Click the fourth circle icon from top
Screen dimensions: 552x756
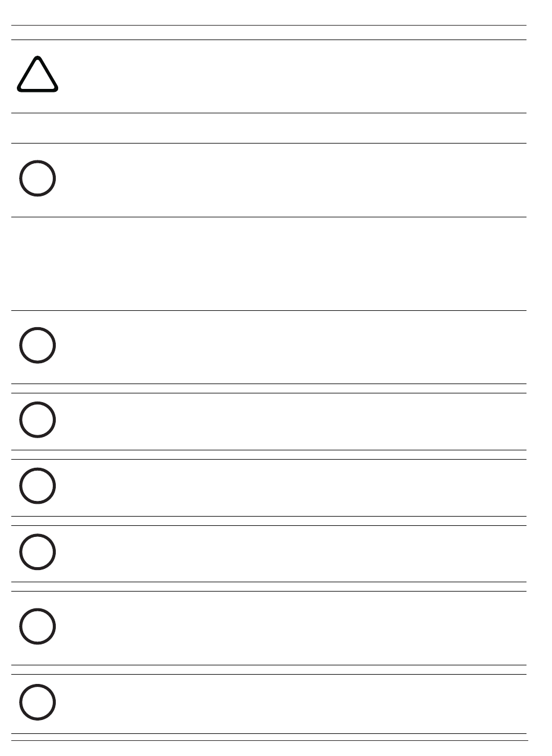[38, 486]
